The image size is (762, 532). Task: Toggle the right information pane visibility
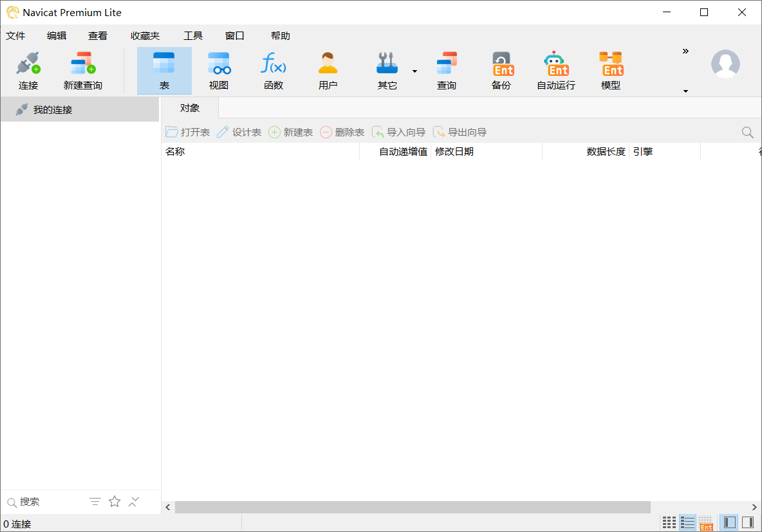[748, 522]
